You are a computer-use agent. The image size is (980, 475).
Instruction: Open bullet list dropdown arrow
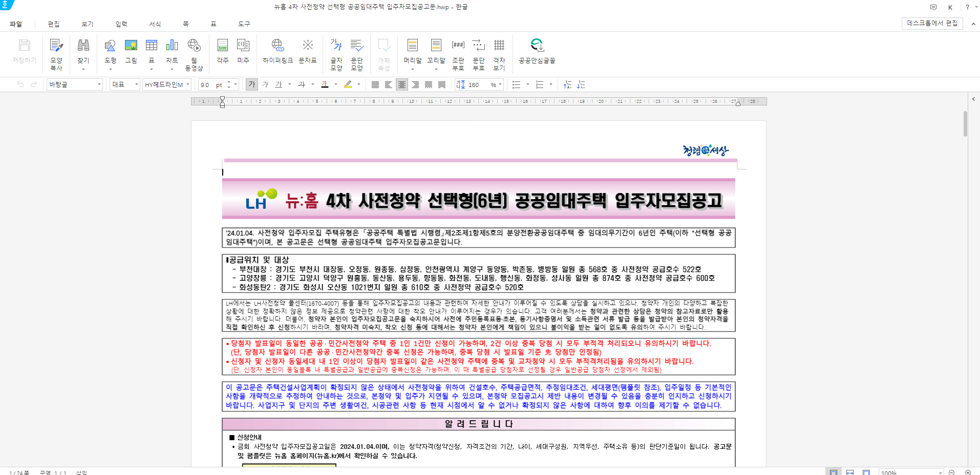click(528, 84)
